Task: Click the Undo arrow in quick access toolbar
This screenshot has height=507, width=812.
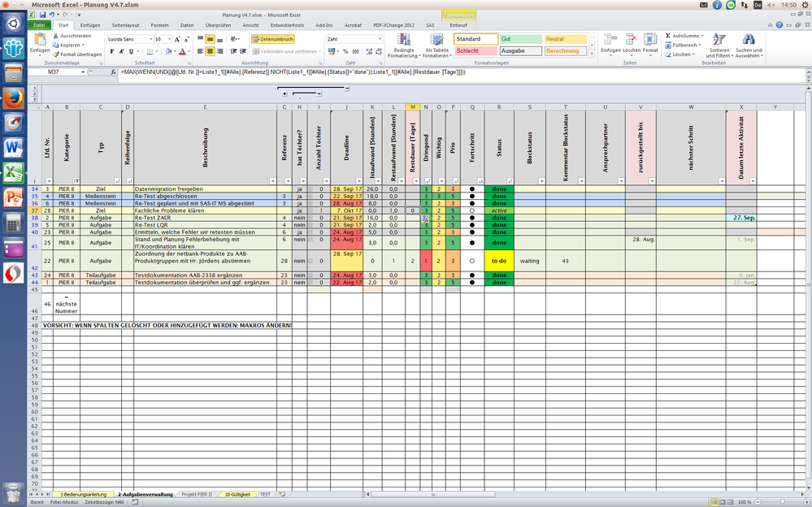Action: (x=52, y=15)
